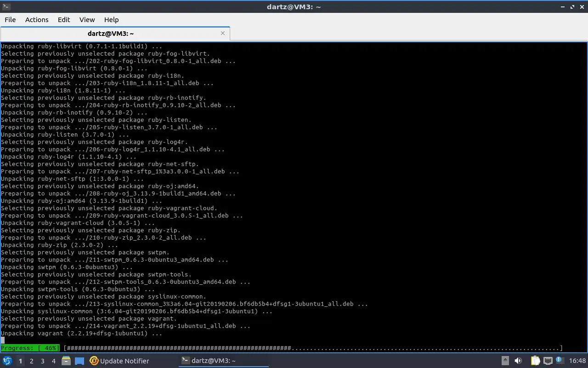Minimize the terminal window
The width and height of the screenshot is (588, 368).
[x=563, y=7]
